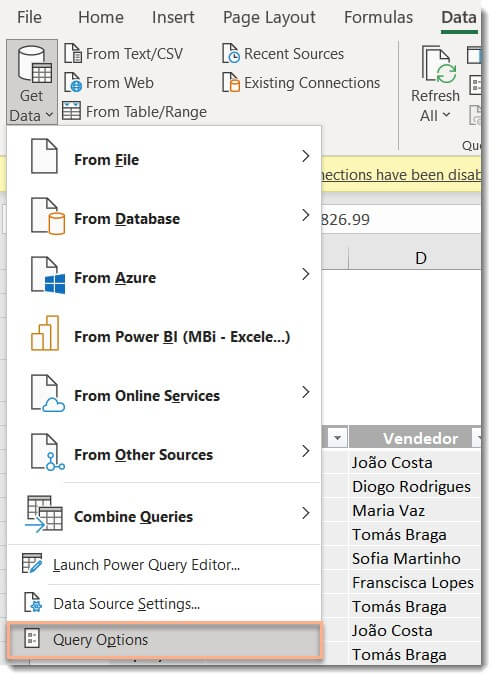This screenshot has width=496, height=680.
Task: Click the Recent Sources icon
Action: click(231, 54)
